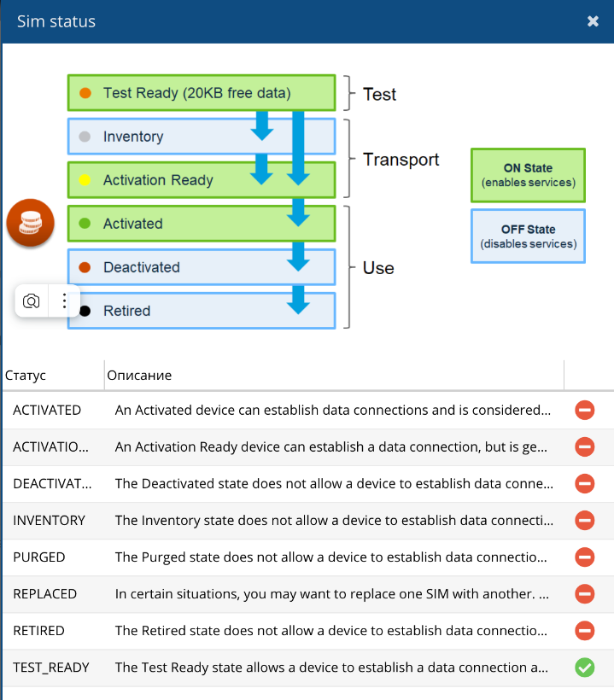614x700 pixels.
Task: Click the green ON State legend box
Action: click(x=528, y=175)
